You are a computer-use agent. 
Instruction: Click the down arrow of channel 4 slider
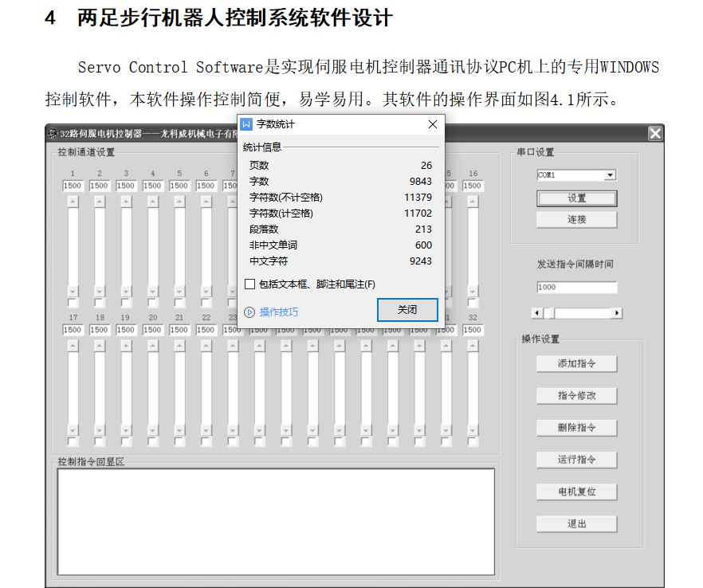153,291
